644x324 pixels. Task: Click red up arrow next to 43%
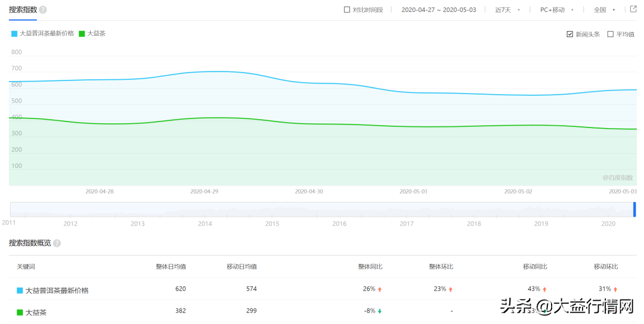tap(544, 289)
